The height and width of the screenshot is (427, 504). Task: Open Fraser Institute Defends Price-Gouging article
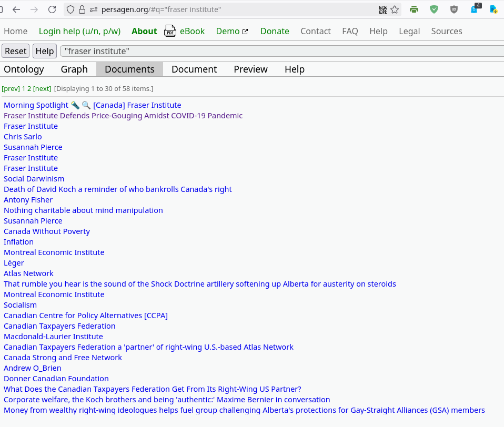[x=123, y=116]
